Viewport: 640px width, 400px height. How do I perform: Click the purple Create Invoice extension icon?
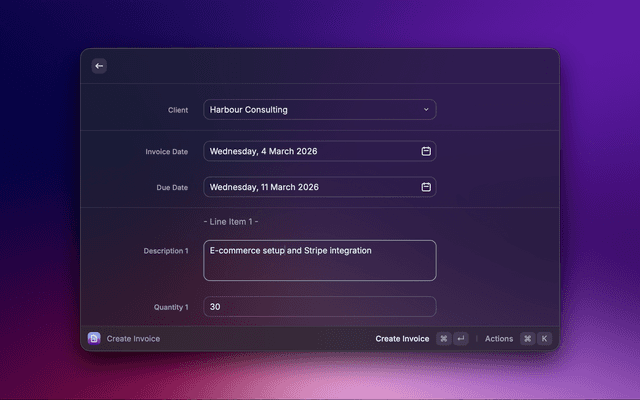[x=94, y=339]
